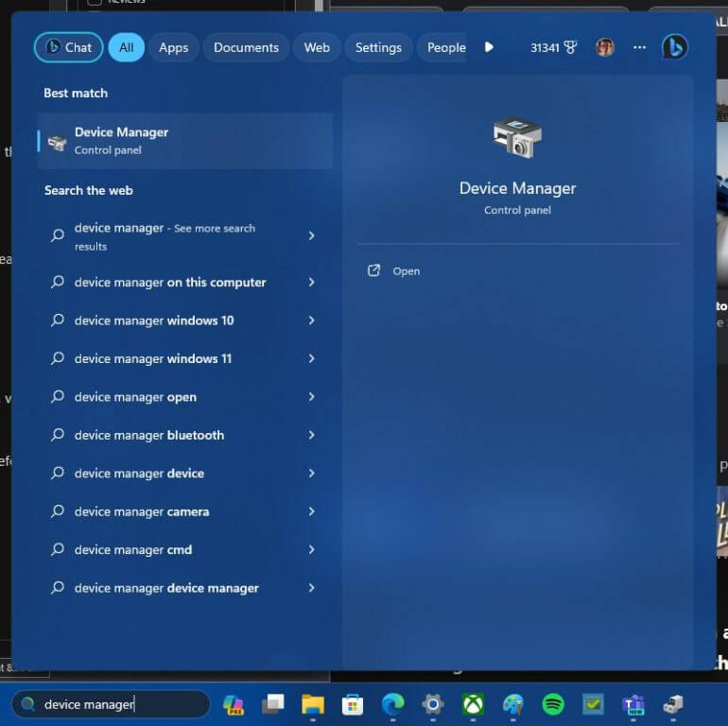Open Microsoft Rewards points 31341
This screenshot has height=726, width=728.
[x=553, y=47]
